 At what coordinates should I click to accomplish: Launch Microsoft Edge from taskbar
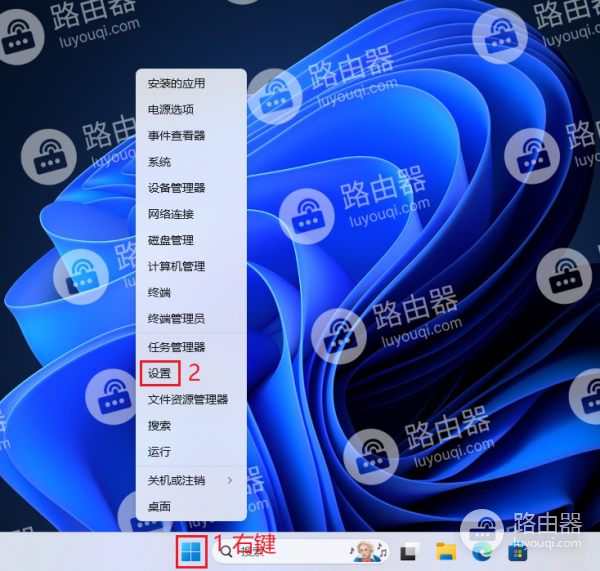(482, 552)
